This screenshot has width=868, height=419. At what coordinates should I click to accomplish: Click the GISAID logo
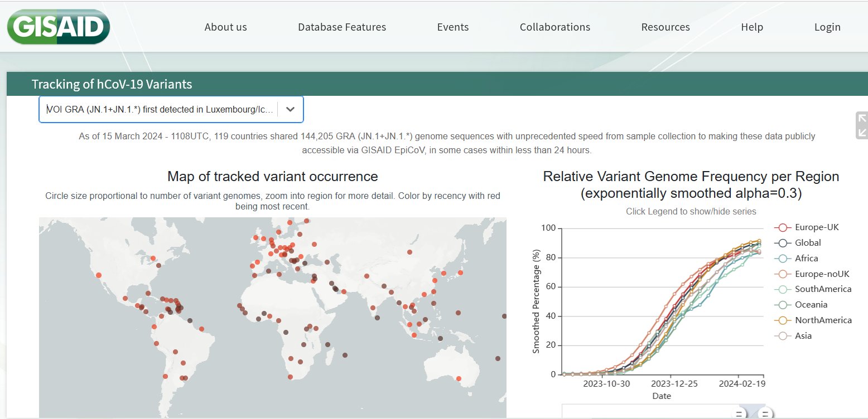58,27
